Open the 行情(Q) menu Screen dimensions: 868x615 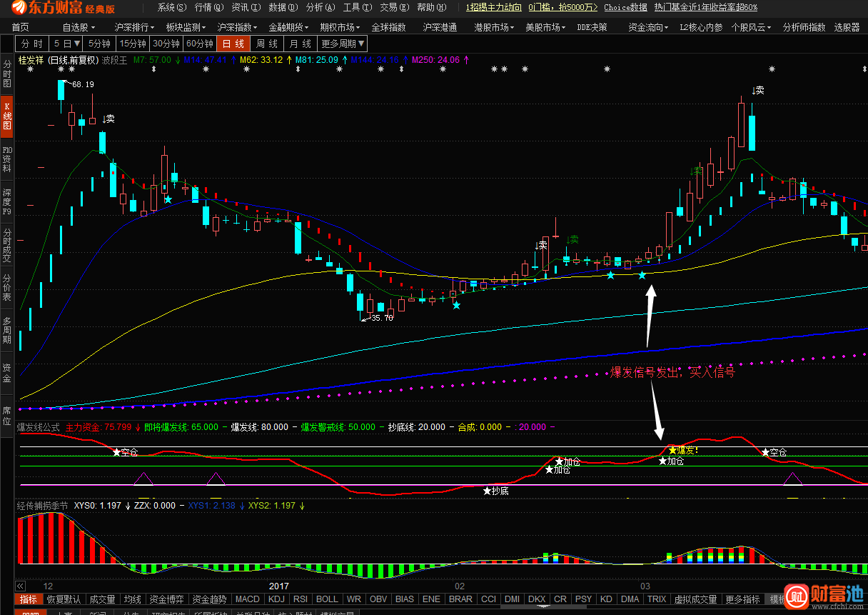pos(209,7)
